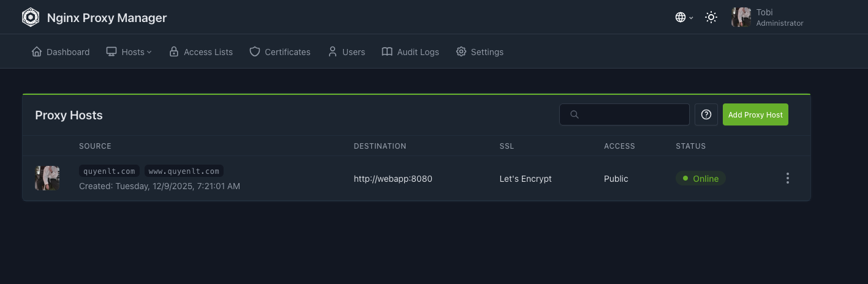Click the proxy hosts search field
Viewport: 868px width, 284px height.
(x=631, y=114)
